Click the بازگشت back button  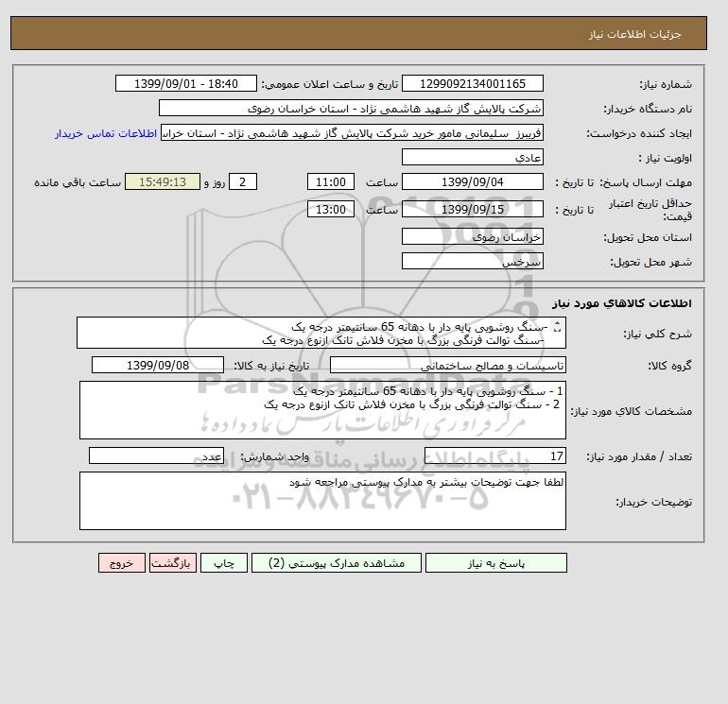pos(173,563)
